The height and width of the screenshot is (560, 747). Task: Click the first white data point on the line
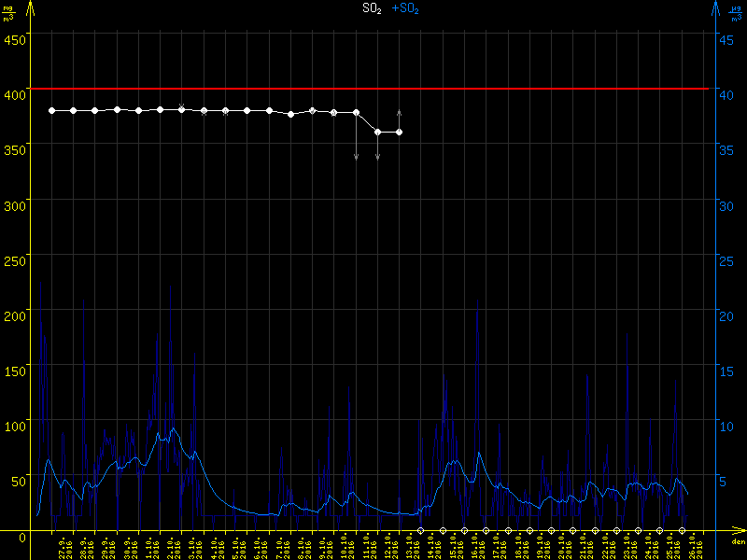52,110
